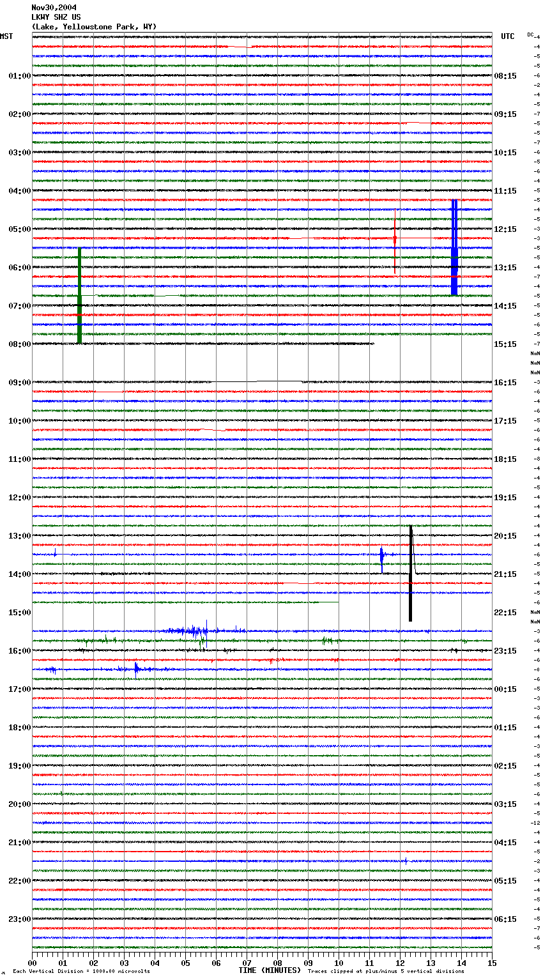
Task: Click the MST timezone column header
Action: [x=6, y=36]
